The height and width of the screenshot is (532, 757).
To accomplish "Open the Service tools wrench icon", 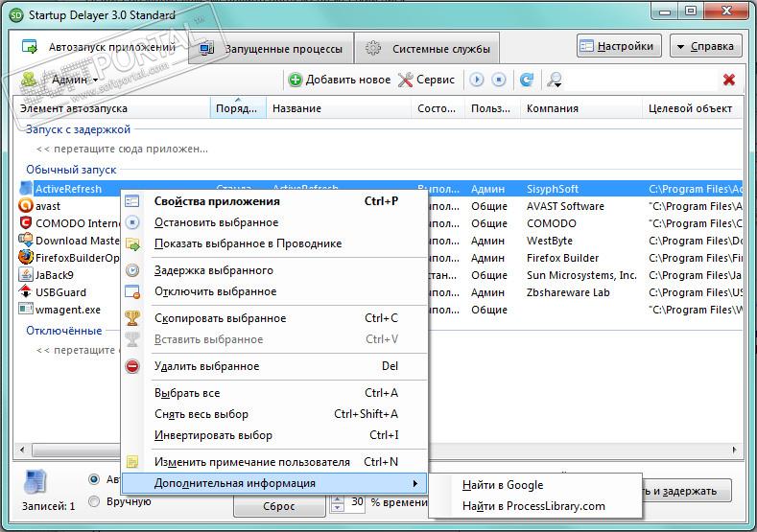I will tap(405, 80).
